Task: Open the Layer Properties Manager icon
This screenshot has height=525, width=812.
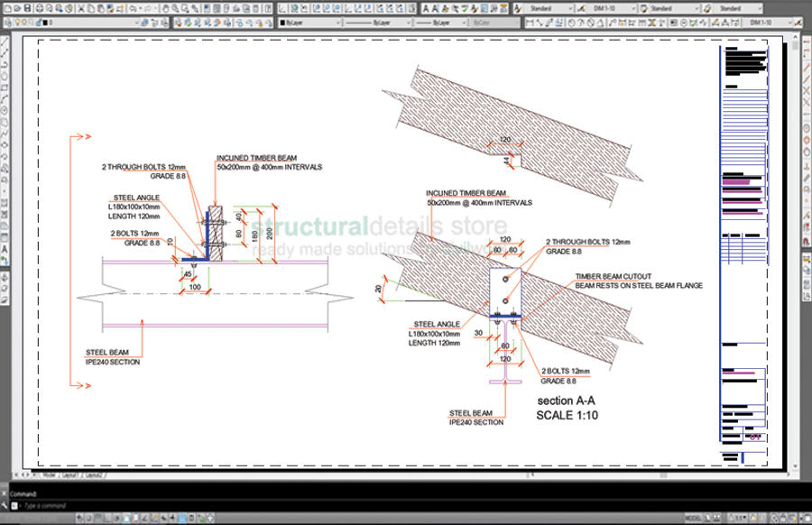Action: coord(5,22)
